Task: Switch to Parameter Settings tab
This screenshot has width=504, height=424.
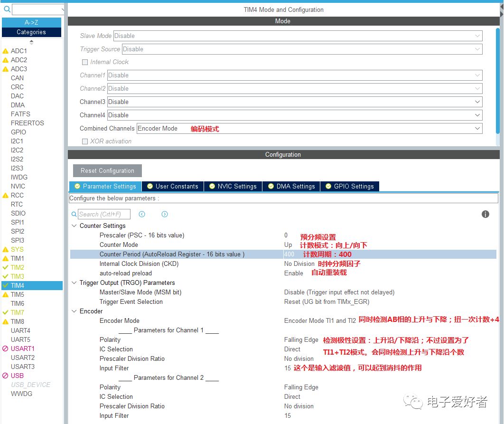Action: click(x=105, y=186)
